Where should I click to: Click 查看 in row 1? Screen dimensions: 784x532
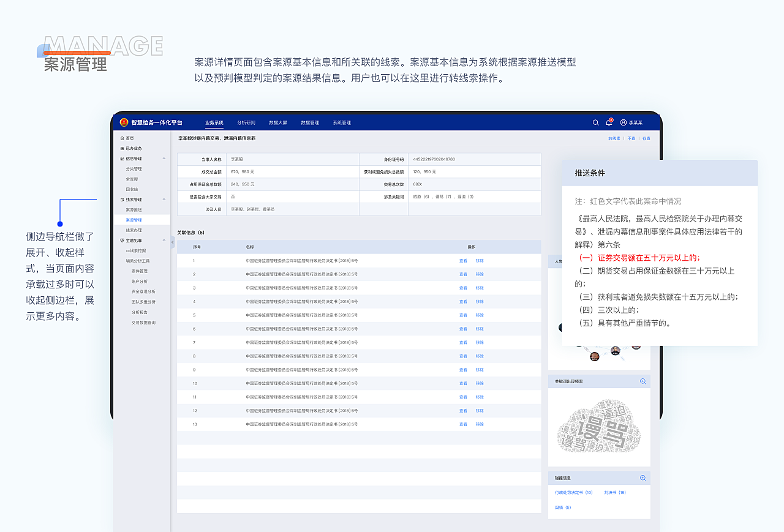[x=463, y=260]
